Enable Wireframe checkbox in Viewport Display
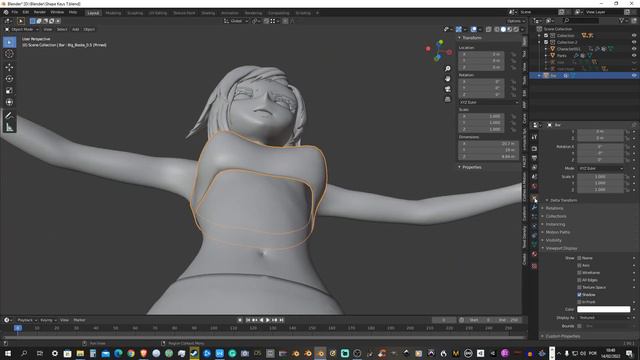The height and width of the screenshot is (360, 640). pyautogui.click(x=579, y=273)
